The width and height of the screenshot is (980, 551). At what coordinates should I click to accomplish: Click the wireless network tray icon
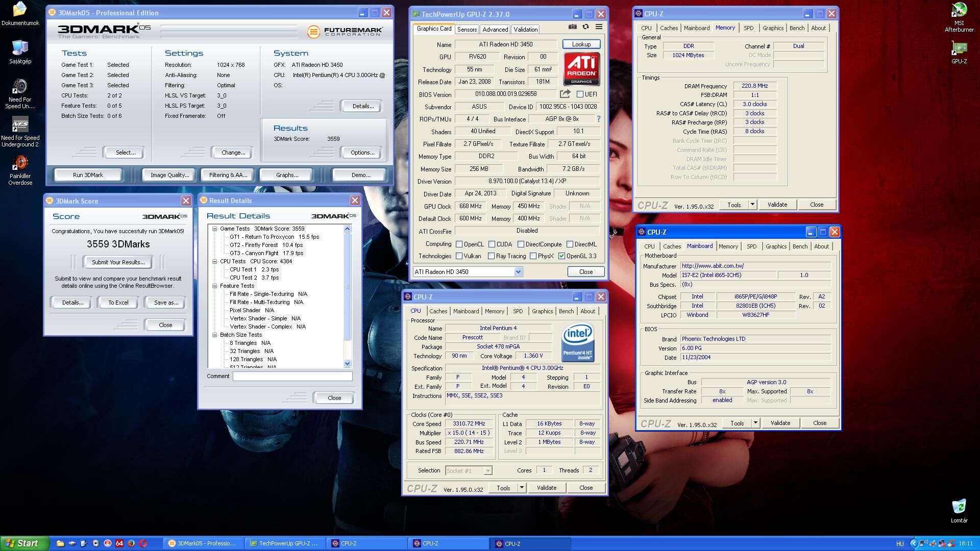pyautogui.click(x=923, y=543)
